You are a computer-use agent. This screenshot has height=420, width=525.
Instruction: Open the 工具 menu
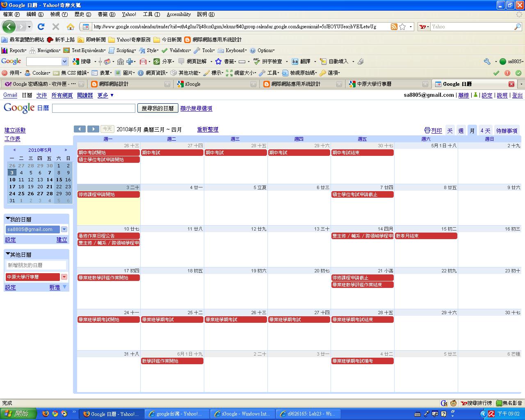(x=151, y=14)
